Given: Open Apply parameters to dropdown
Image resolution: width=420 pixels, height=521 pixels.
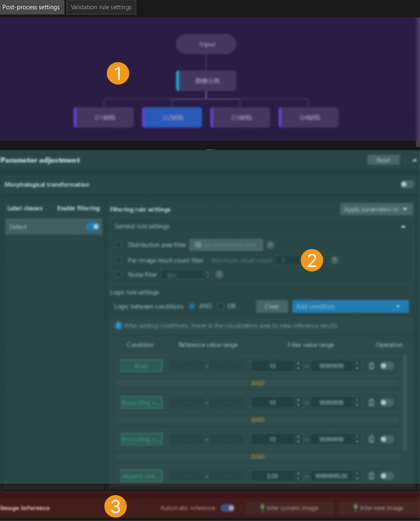Looking at the screenshot, I should click(376, 209).
